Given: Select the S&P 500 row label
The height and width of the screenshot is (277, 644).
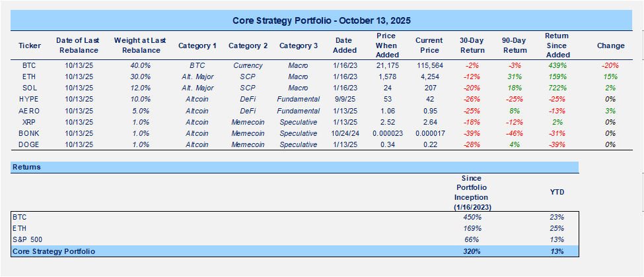Looking at the screenshot, I should tap(27, 239).
